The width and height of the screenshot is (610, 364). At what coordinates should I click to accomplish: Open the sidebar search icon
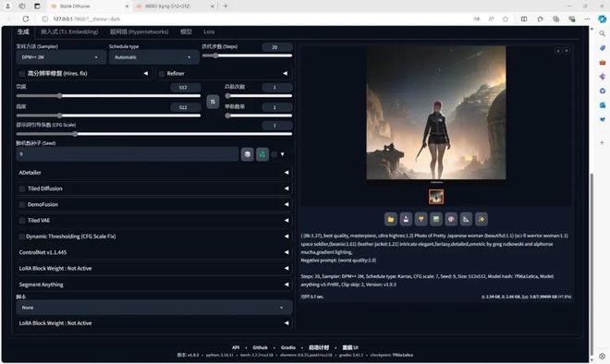click(603, 33)
